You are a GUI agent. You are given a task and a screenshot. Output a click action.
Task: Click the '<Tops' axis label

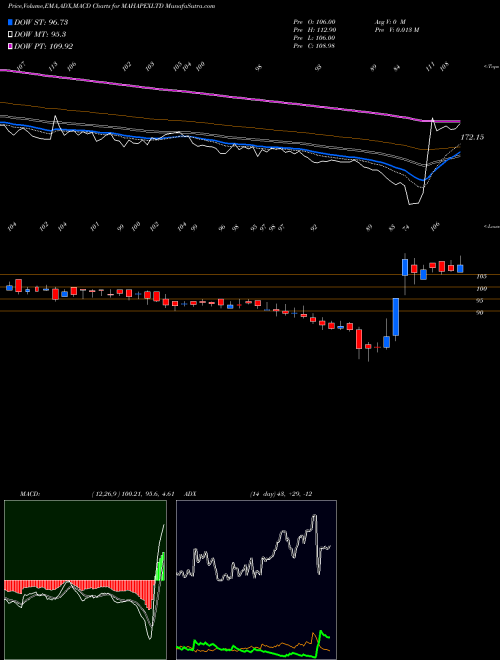pyautogui.click(x=492, y=67)
